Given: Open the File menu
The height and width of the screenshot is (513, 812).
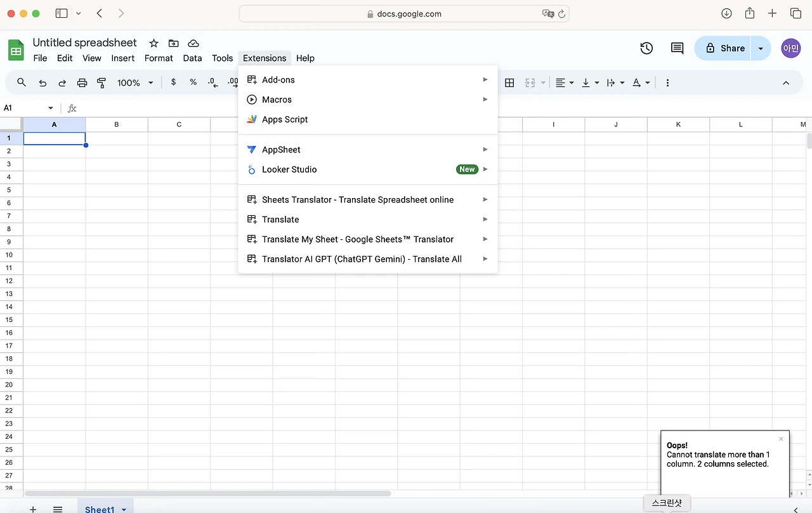Looking at the screenshot, I should 40,58.
